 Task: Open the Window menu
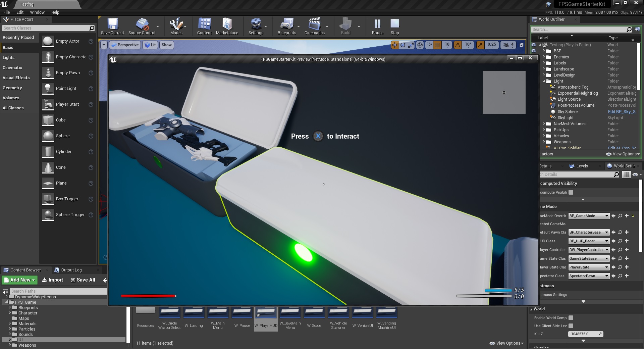pyautogui.click(x=37, y=12)
